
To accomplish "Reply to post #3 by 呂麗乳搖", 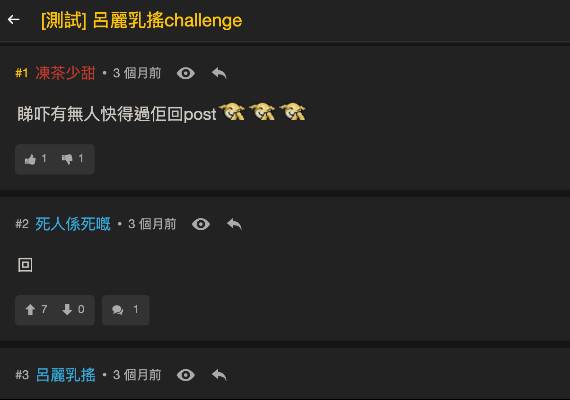I will (219, 375).
